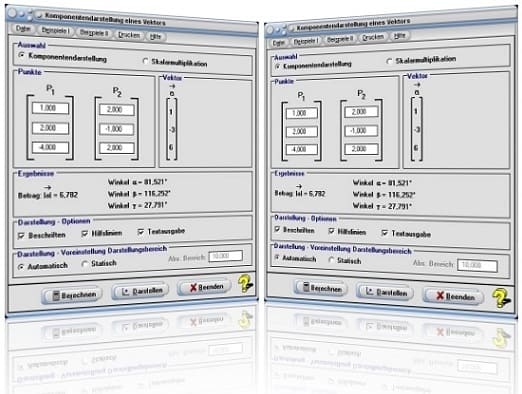
Task: Click first P1 coordinate field in left window
Action: coord(51,108)
